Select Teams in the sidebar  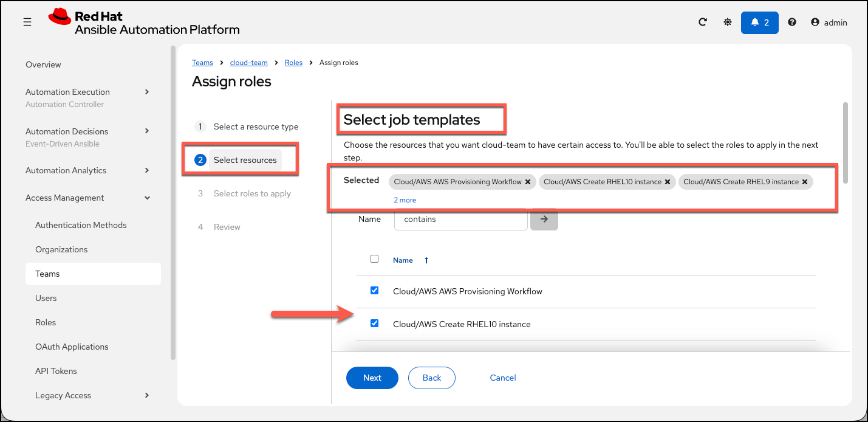pos(93,274)
